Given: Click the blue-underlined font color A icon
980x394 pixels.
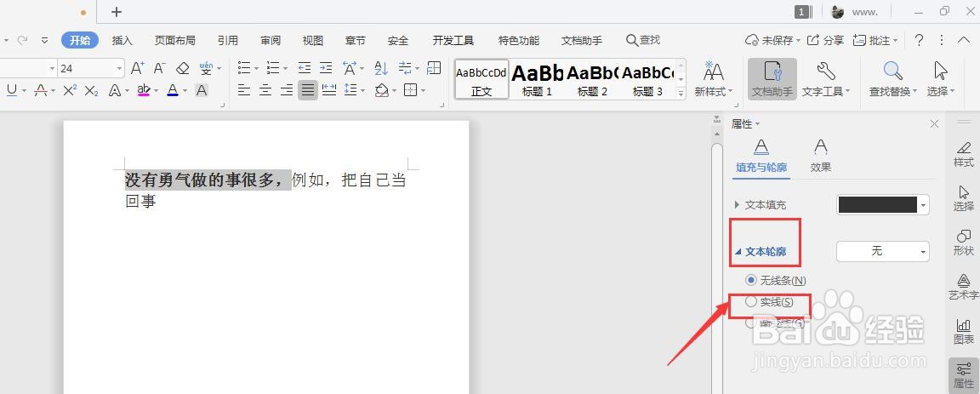Looking at the screenshot, I should point(174,91).
